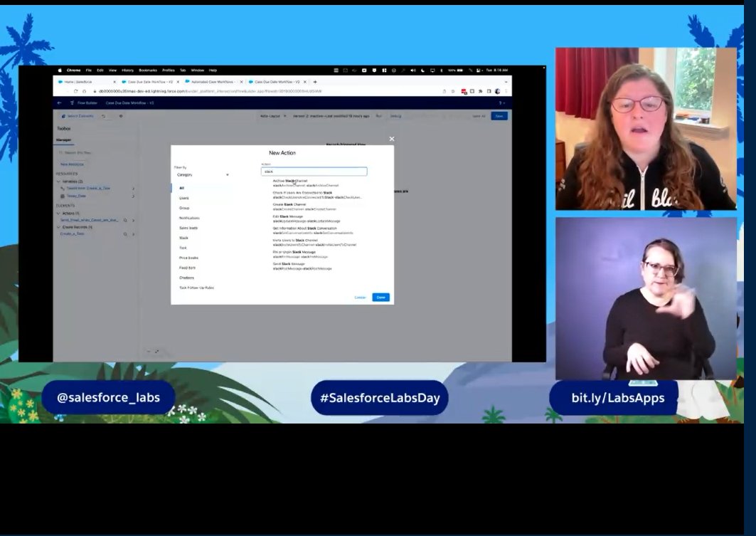This screenshot has width=756, height=536.
Task: Focus the Action search field containing slack
Action: coord(314,172)
